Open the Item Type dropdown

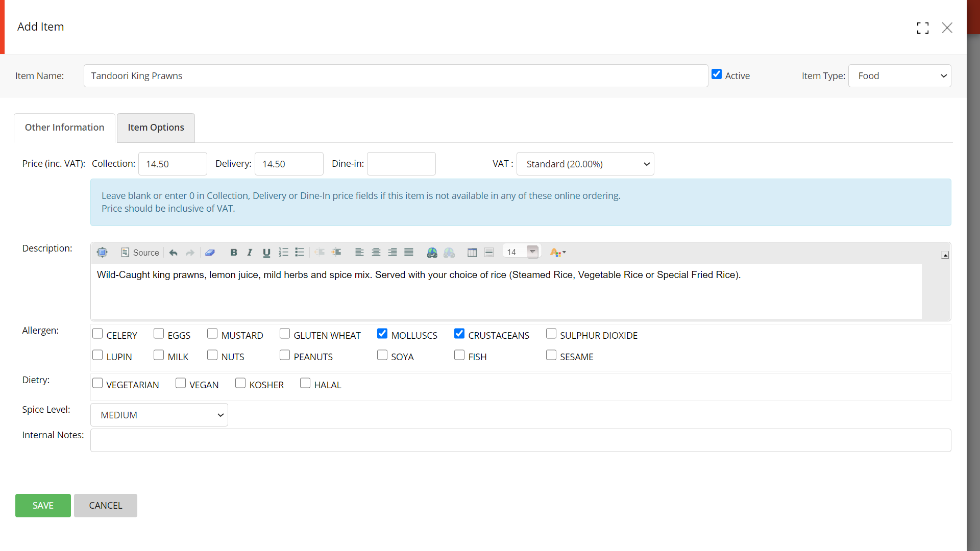pos(899,76)
